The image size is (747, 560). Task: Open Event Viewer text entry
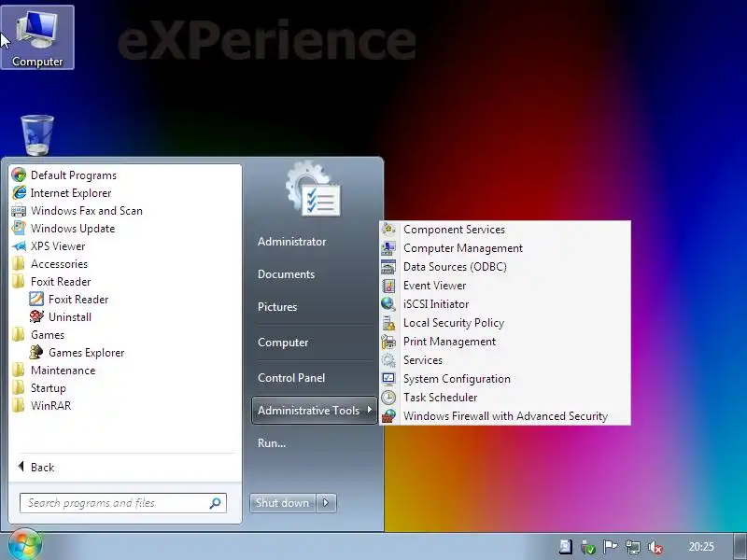434,286
